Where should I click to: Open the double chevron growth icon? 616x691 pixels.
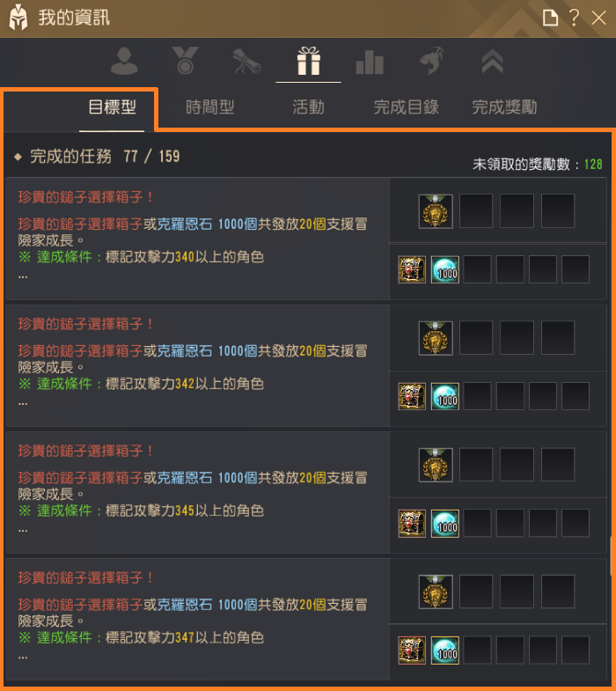[x=493, y=61]
